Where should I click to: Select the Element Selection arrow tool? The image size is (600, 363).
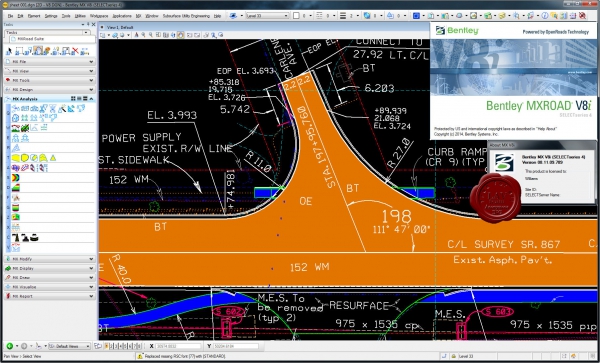pyautogui.click(x=9, y=51)
